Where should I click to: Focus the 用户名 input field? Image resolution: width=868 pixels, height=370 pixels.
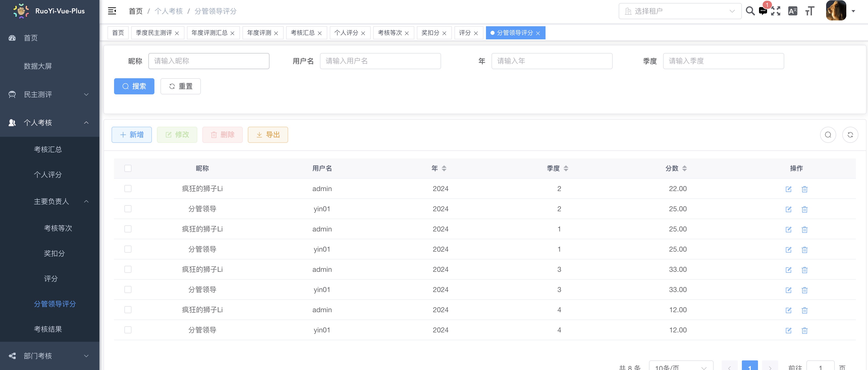point(381,61)
